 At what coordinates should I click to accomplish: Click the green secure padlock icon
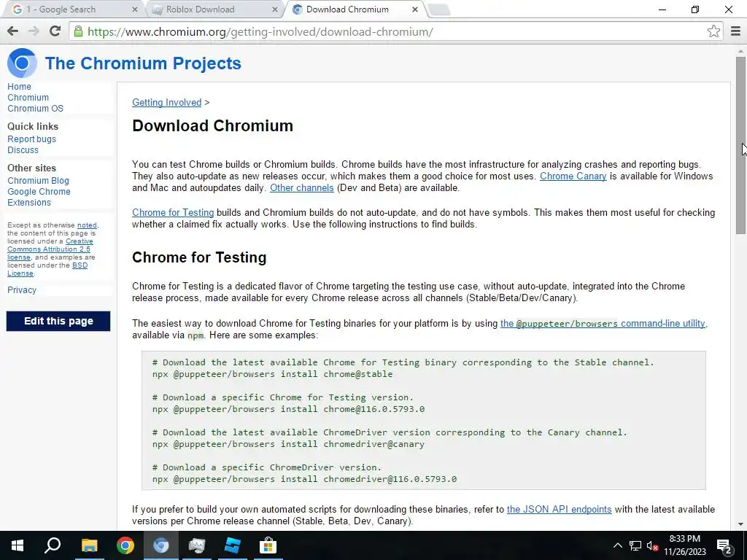[x=78, y=31]
